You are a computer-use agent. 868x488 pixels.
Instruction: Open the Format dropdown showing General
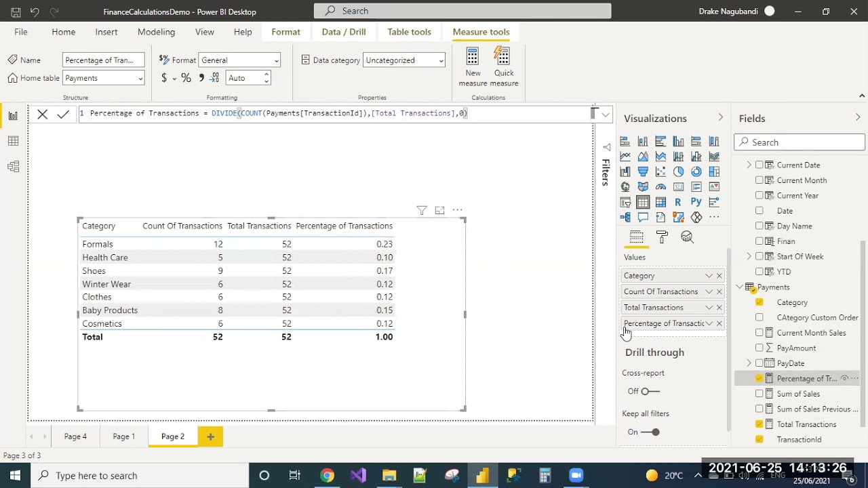click(x=239, y=60)
